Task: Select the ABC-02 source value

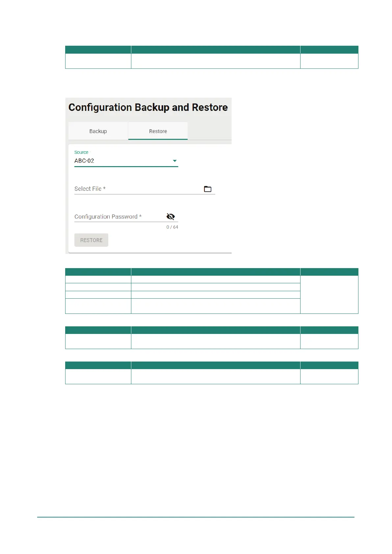Action: pyautogui.click(x=84, y=161)
